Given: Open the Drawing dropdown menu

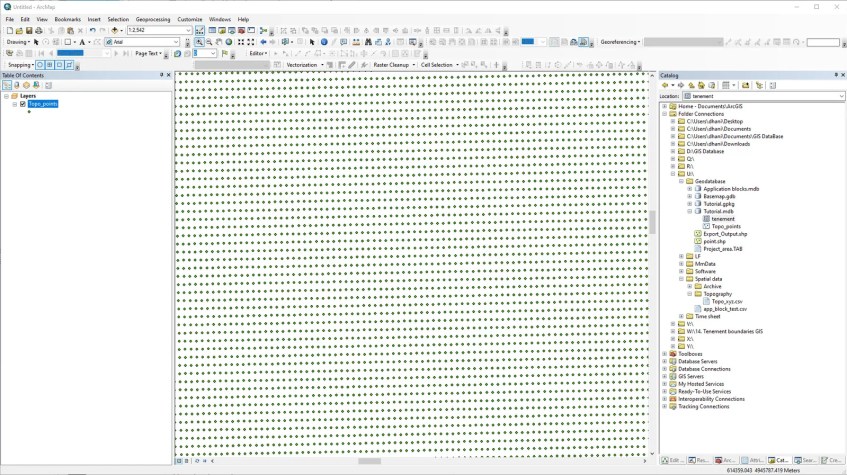Looking at the screenshot, I should coord(18,42).
